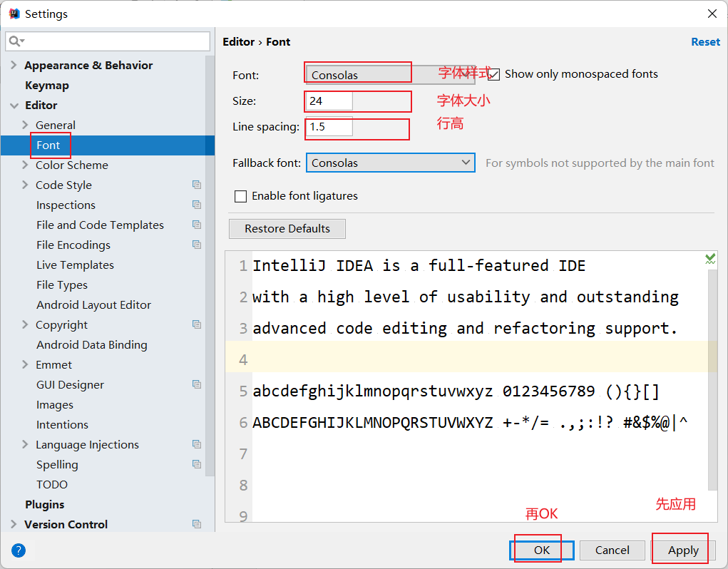
Task: Click the search magnifier icon
Action: point(15,41)
